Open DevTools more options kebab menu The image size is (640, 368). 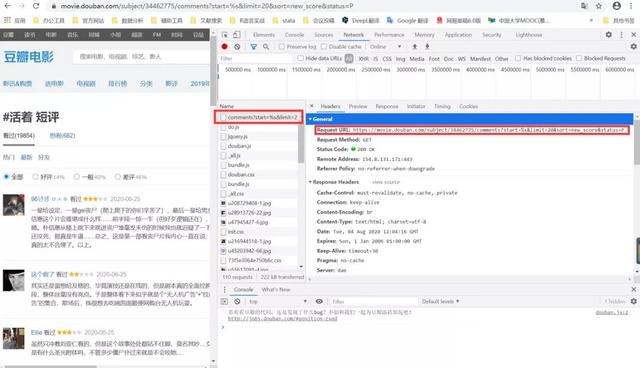click(x=622, y=35)
